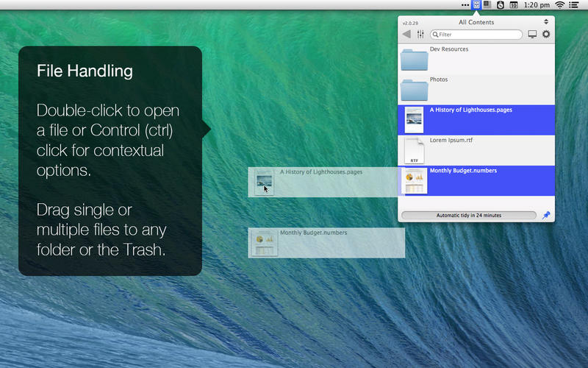
Task: Open the Wi-Fi status menu
Action: (560, 5)
